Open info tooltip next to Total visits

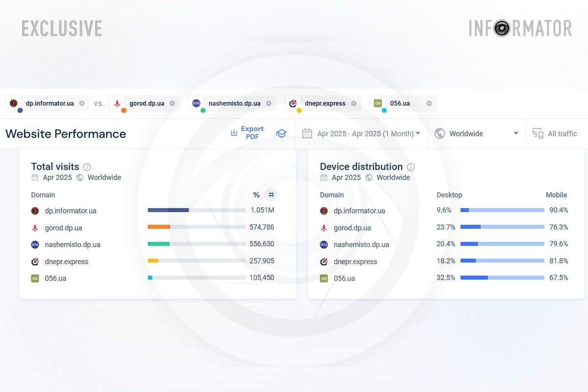tap(87, 167)
